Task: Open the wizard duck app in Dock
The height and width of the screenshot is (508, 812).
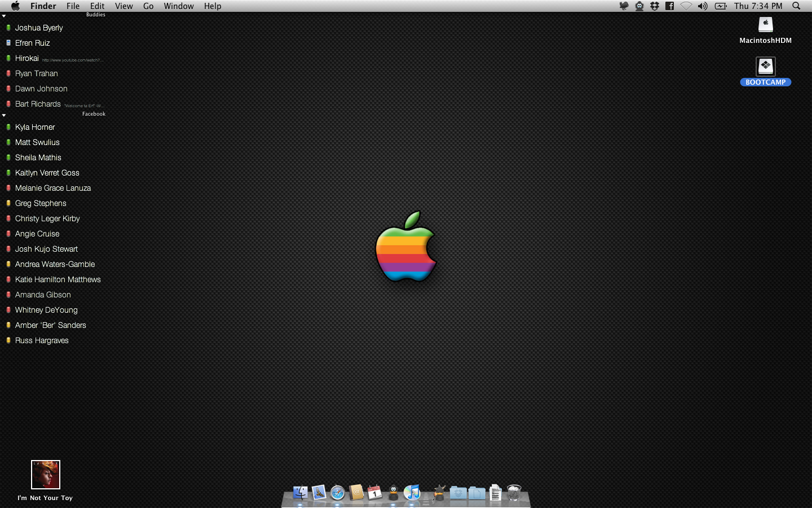Action: point(439,493)
